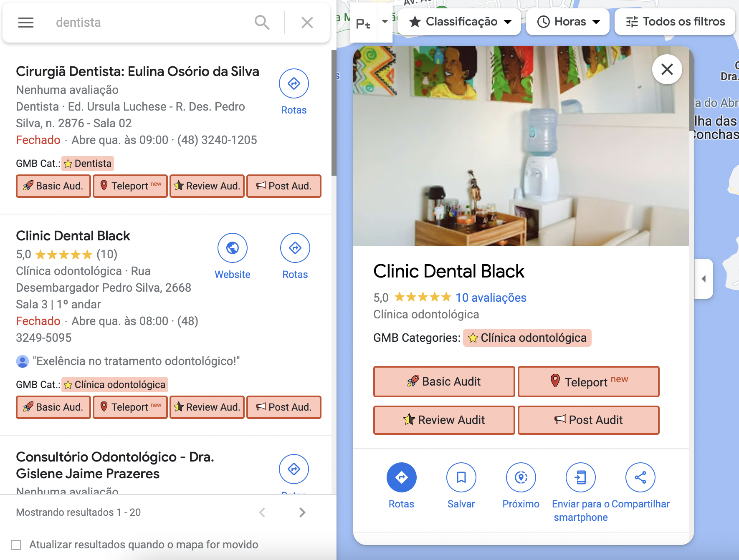Enable 'Atualizar resultados quando o mapa for movido'
The image size is (739, 560).
[x=16, y=544]
